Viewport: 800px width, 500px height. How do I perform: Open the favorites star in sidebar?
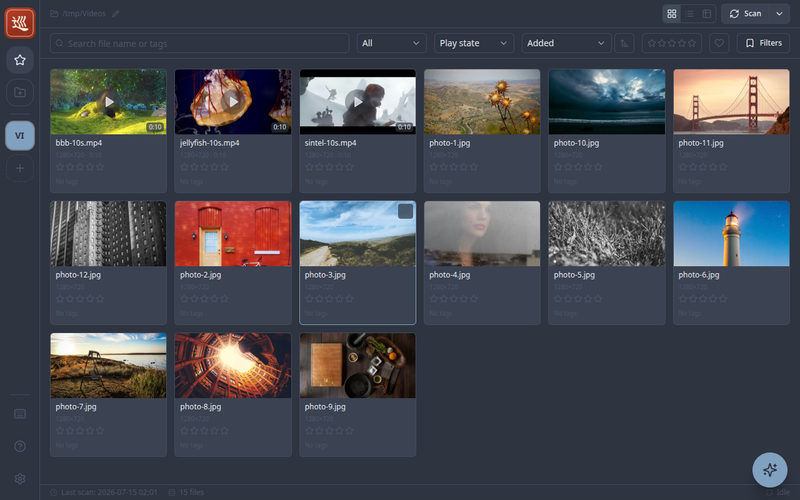[20, 60]
